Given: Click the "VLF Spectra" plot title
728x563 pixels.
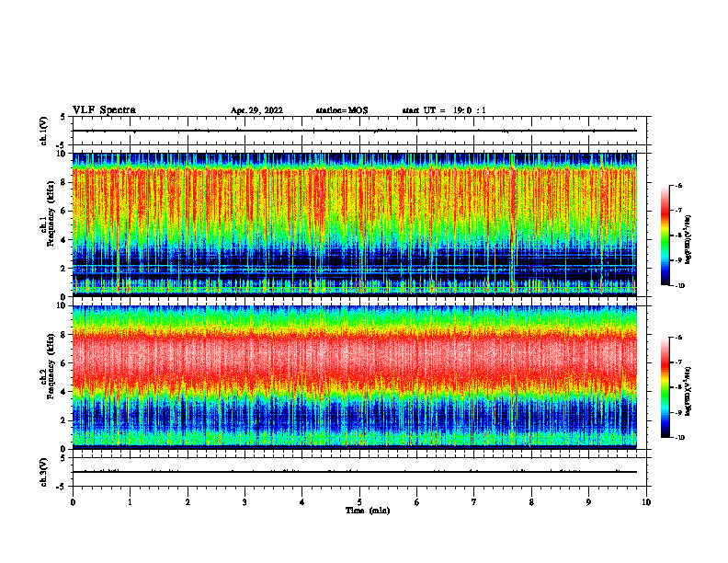Looking at the screenshot, I should pyautogui.click(x=104, y=110).
